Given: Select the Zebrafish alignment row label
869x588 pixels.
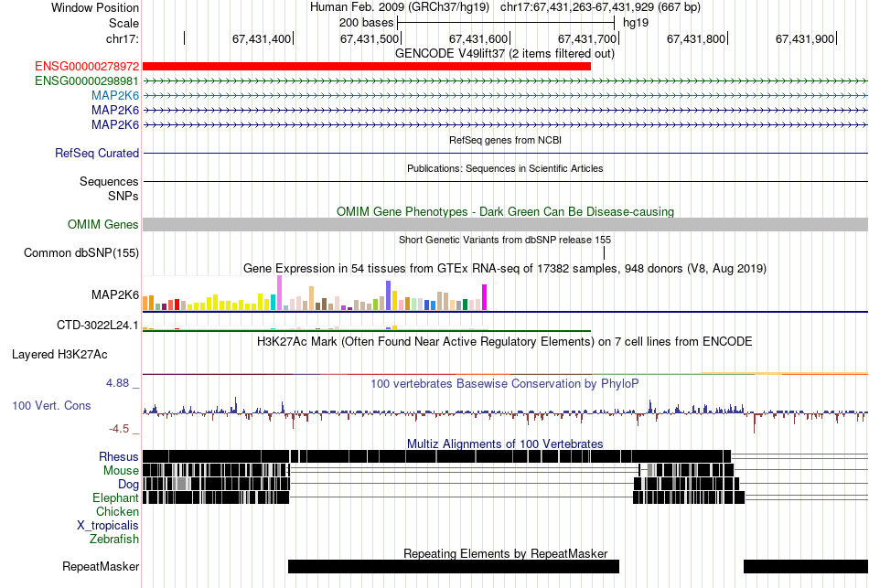Looking at the screenshot, I should pos(114,539).
